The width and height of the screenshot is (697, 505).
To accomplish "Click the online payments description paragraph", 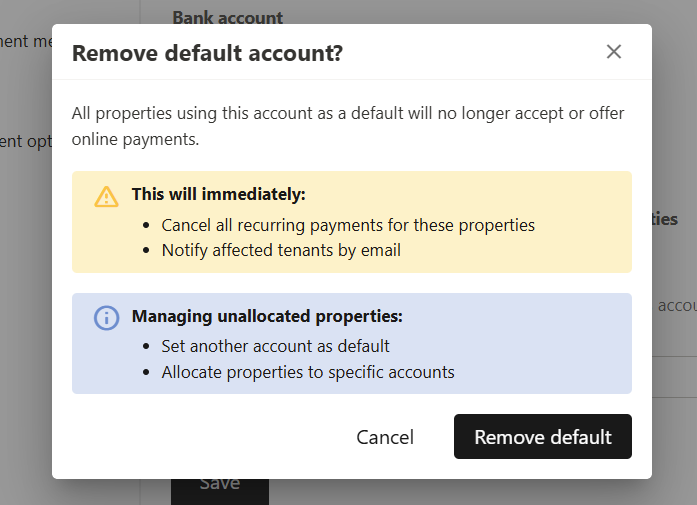I will click(x=348, y=126).
